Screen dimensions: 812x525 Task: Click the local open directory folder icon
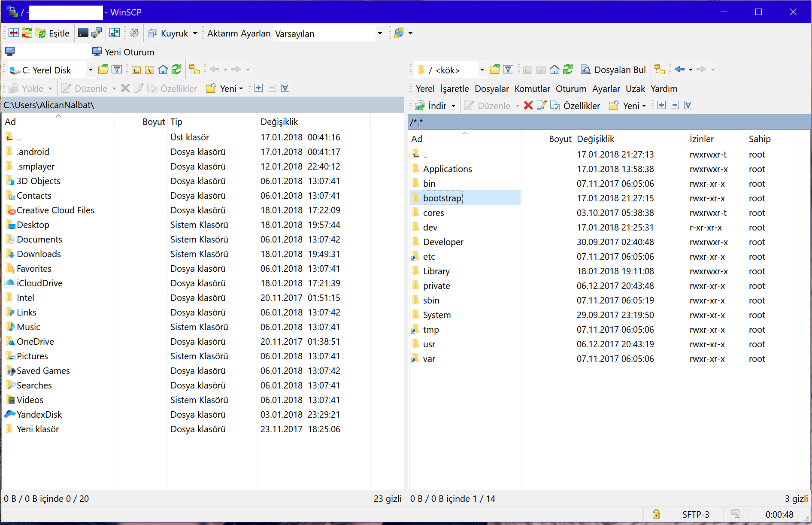[103, 70]
